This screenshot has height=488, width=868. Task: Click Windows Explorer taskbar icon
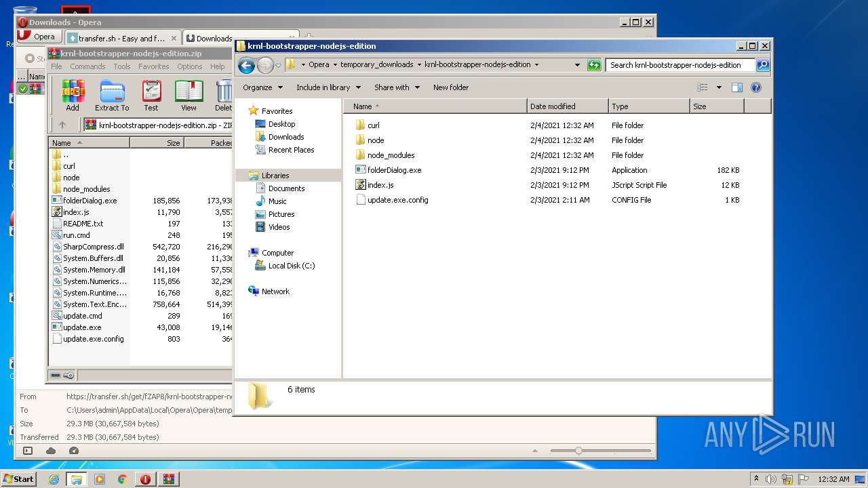(77, 479)
